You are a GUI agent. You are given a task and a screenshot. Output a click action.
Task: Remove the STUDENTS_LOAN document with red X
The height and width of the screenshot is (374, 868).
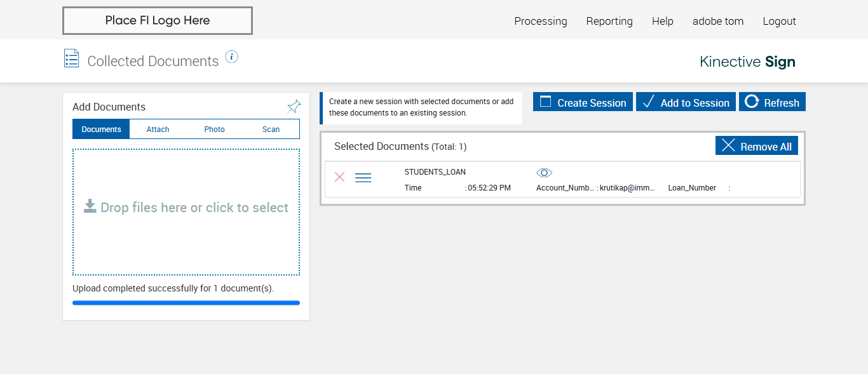coord(340,177)
